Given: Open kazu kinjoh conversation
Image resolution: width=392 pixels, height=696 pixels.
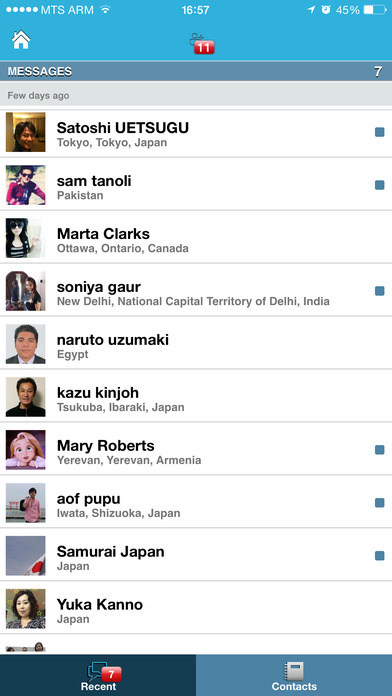Looking at the screenshot, I should pos(196,396).
